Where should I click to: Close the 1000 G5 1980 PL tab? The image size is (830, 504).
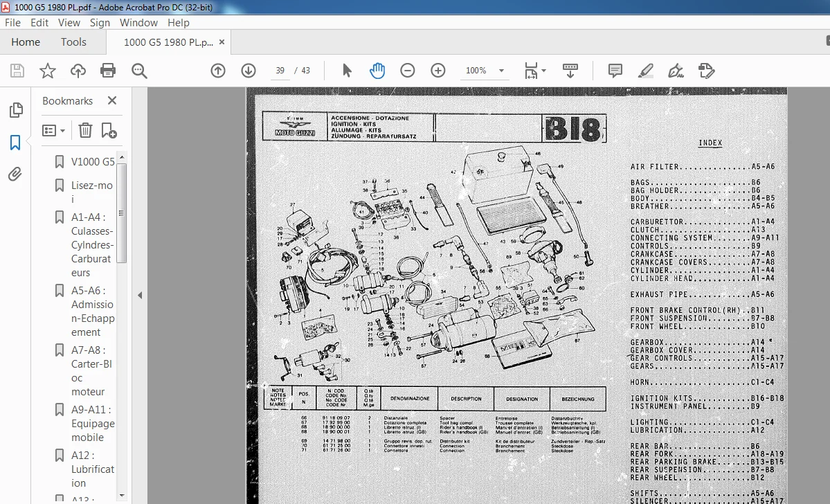(222, 42)
